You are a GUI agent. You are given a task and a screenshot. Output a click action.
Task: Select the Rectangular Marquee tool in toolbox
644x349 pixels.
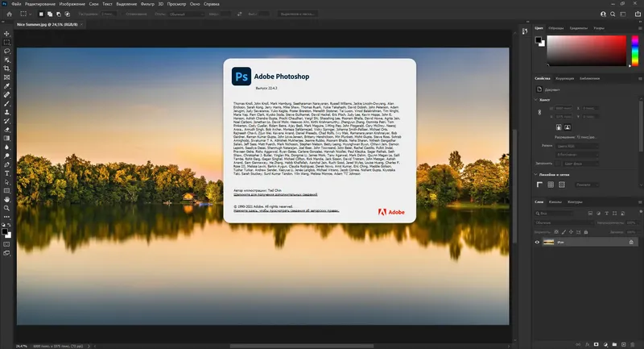pyautogui.click(x=6, y=43)
